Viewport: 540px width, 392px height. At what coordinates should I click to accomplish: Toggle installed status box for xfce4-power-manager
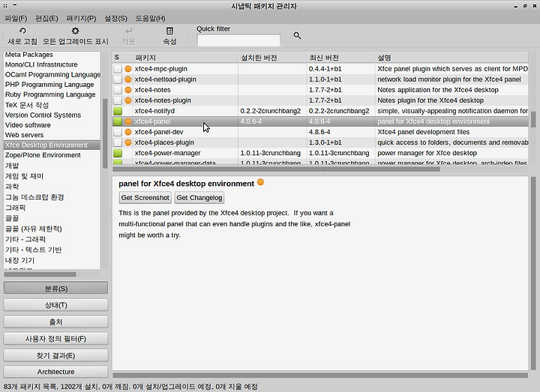click(118, 153)
